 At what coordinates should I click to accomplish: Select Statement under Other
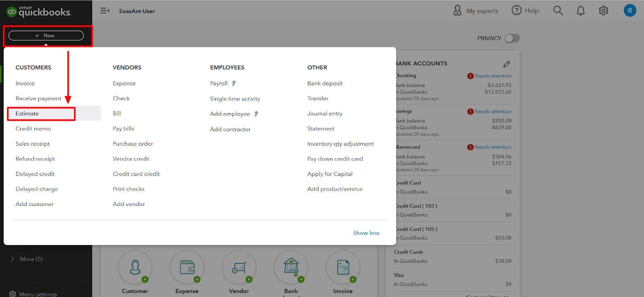pos(321,129)
